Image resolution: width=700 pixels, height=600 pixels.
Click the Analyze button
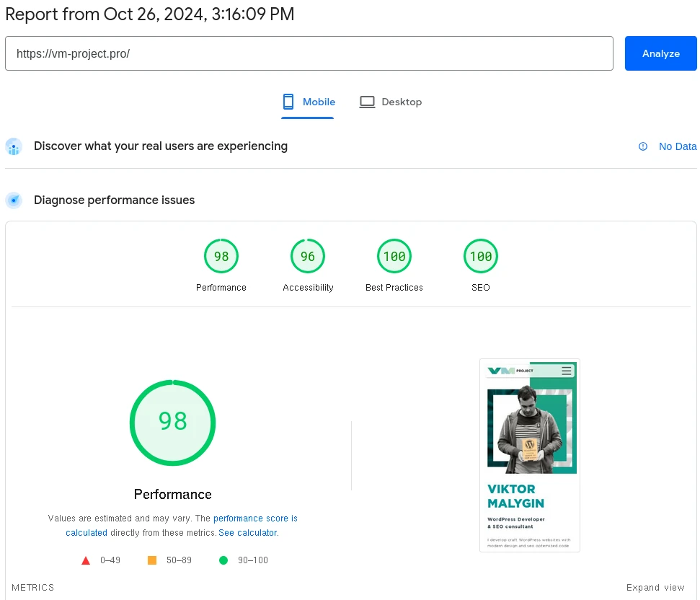coord(660,53)
